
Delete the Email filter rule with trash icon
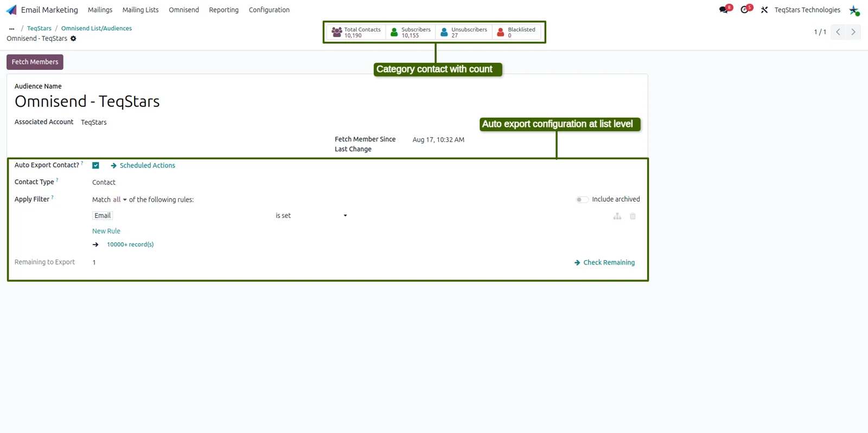point(633,216)
